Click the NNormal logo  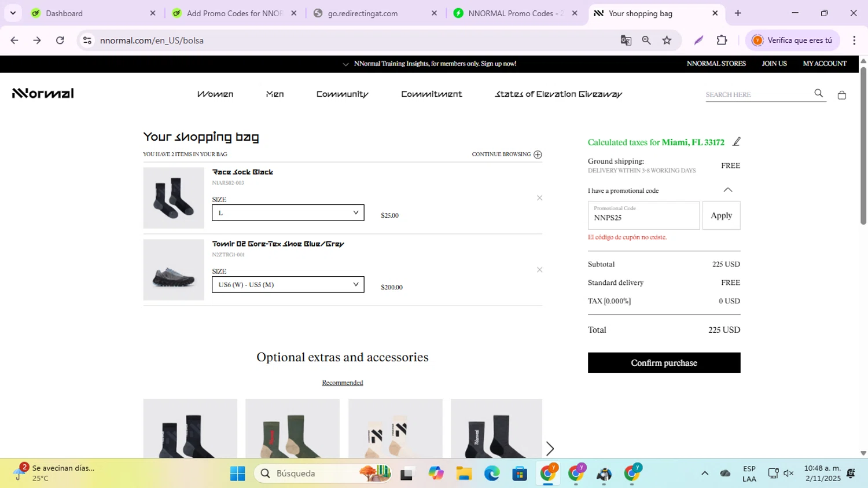[x=43, y=93]
